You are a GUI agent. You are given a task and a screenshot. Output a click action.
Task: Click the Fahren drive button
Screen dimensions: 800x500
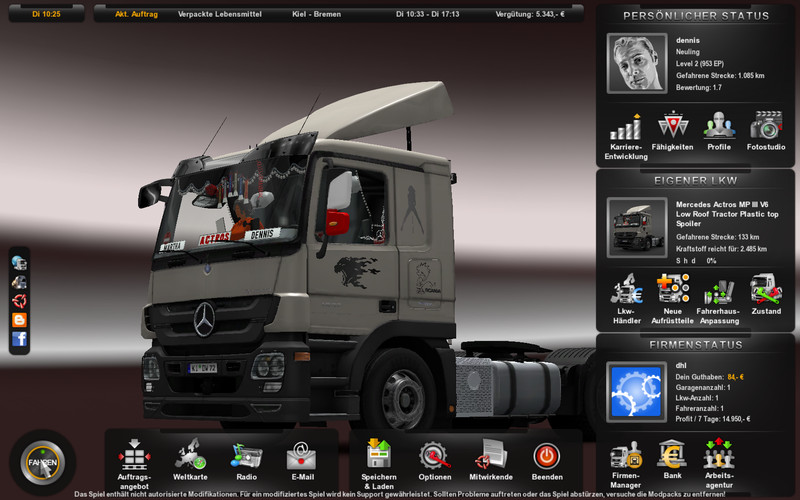(43, 462)
